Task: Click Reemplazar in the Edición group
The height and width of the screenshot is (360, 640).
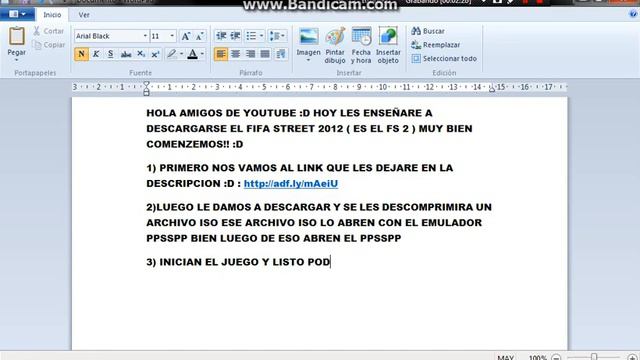Action: click(436, 45)
